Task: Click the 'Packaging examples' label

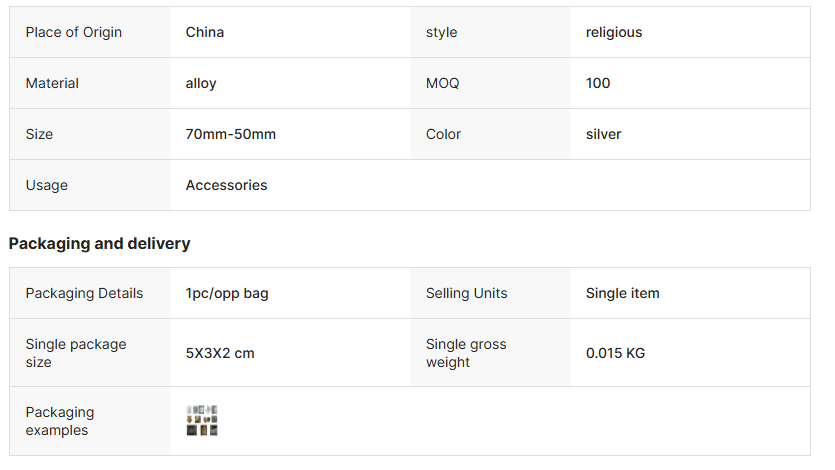Action: (x=60, y=421)
